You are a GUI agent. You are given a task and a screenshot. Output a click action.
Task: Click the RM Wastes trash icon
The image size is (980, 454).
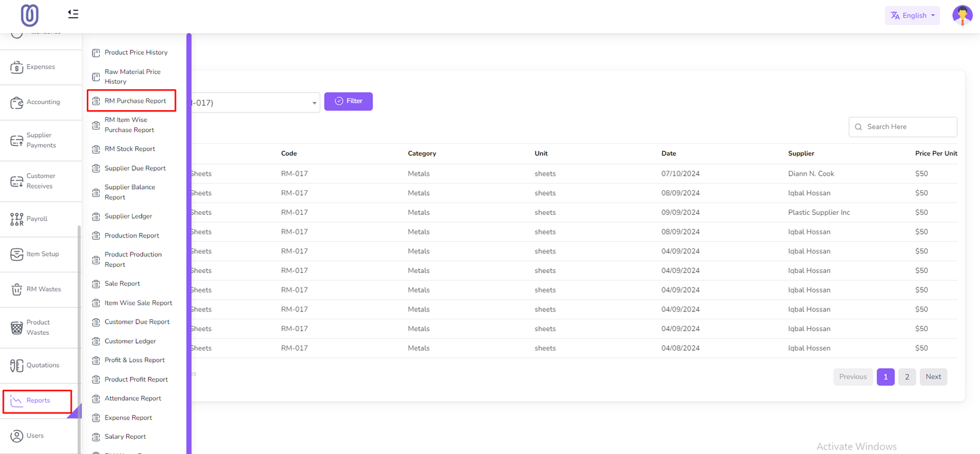tap(17, 289)
